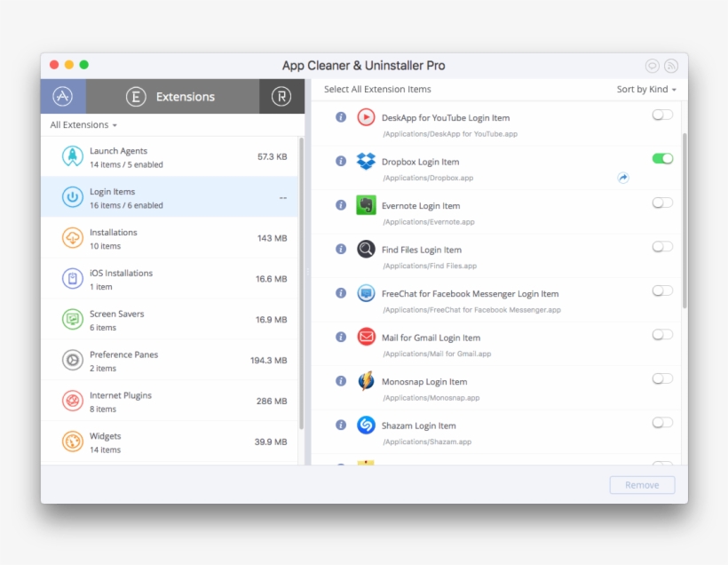Click the 194.3 MB size value
The width and height of the screenshot is (728, 565).
268,360
